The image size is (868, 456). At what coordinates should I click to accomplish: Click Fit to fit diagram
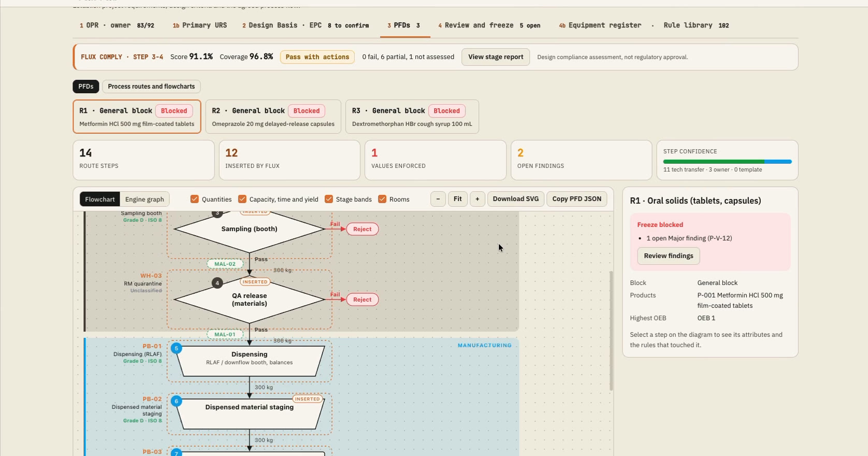(458, 199)
